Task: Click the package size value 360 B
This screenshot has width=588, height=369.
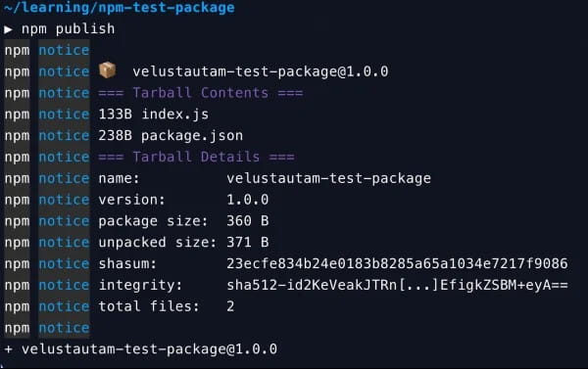Action: pos(248,221)
